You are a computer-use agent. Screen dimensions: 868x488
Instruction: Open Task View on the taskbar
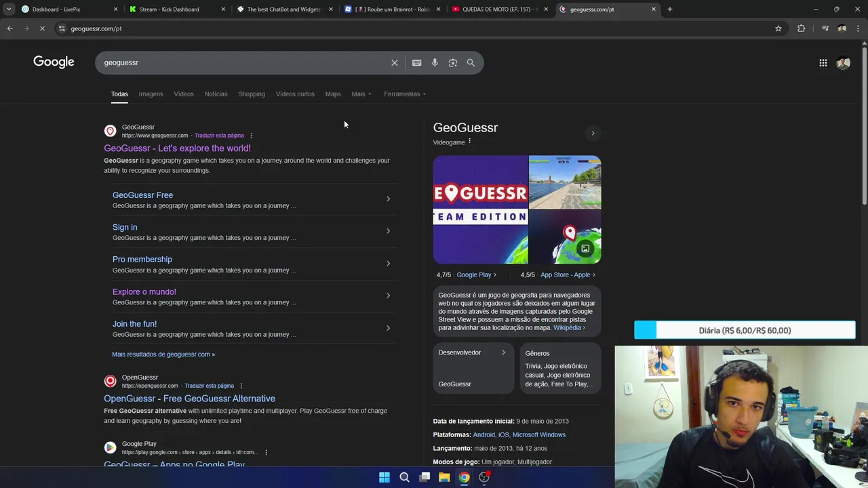[425, 477]
